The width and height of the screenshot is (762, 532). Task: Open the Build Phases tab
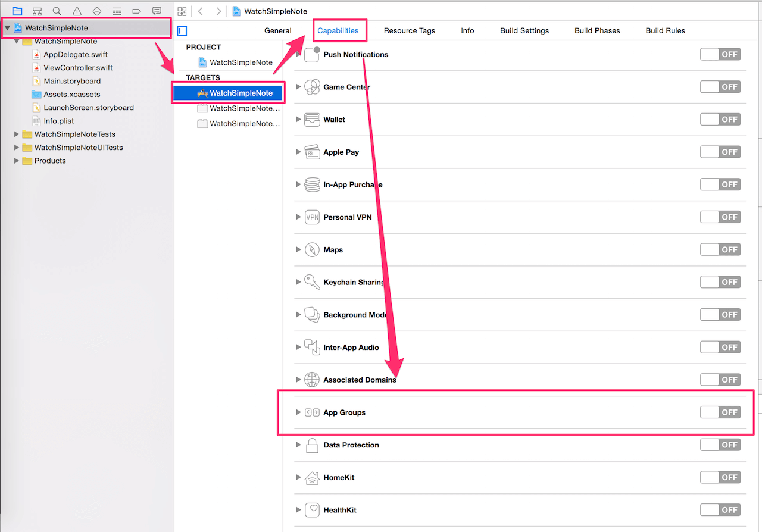pyautogui.click(x=597, y=30)
